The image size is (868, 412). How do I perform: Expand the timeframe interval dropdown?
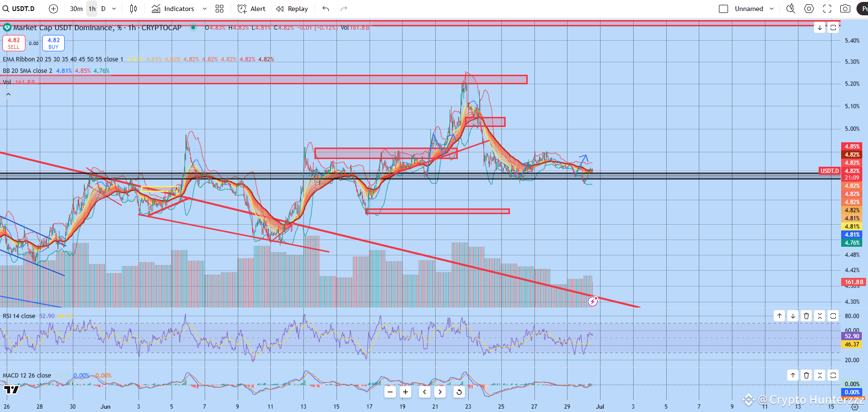114,9
